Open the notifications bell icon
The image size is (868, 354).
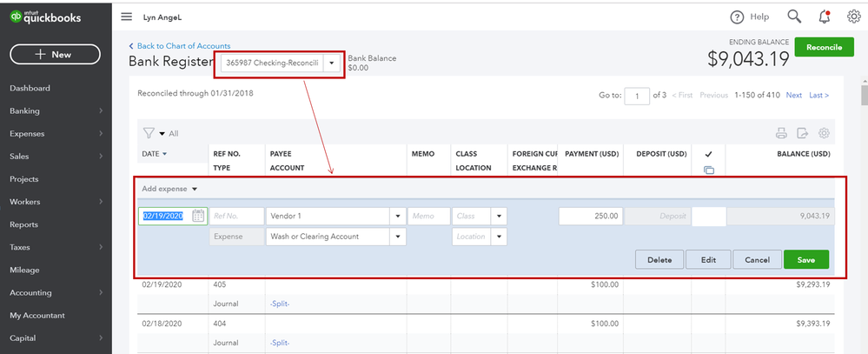(825, 17)
